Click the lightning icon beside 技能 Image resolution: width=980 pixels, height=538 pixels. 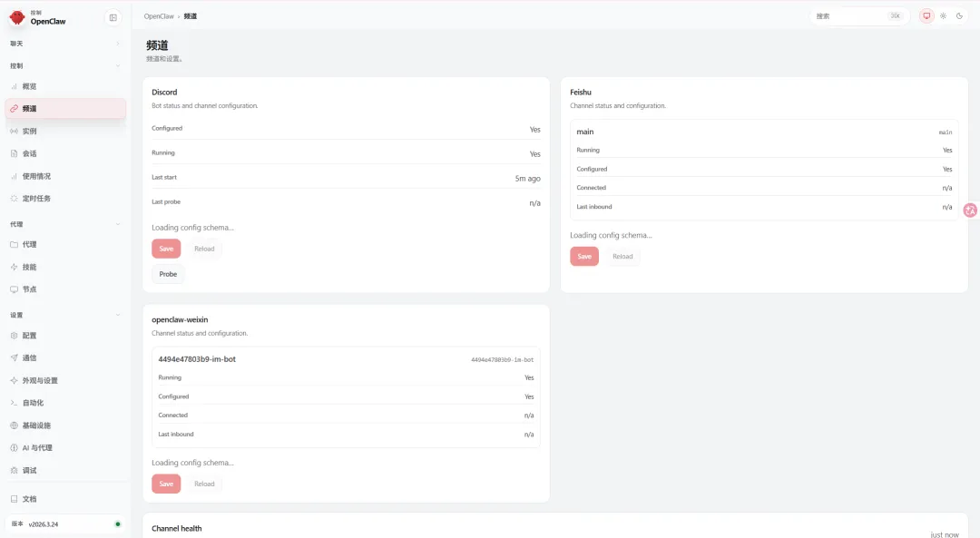pyautogui.click(x=14, y=267)
